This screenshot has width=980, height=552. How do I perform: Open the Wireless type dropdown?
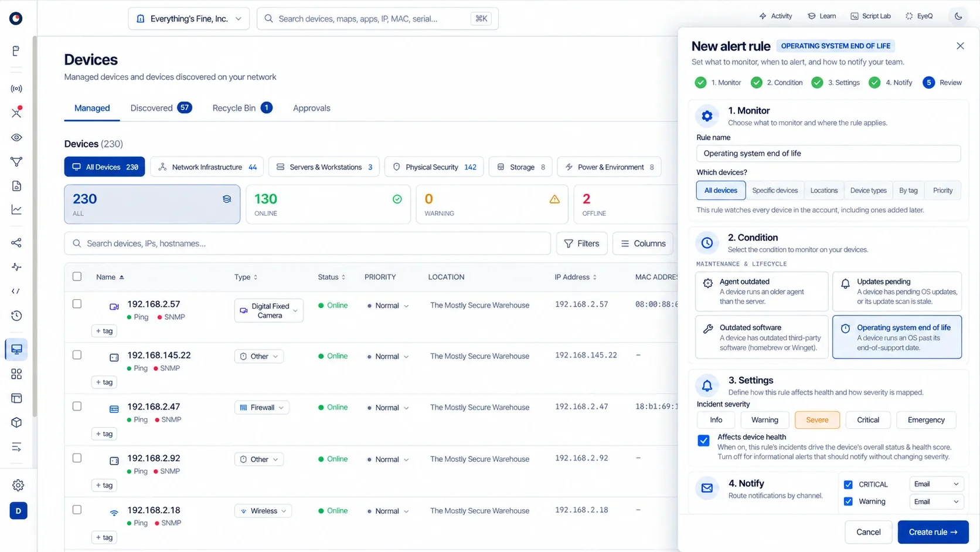263,511
